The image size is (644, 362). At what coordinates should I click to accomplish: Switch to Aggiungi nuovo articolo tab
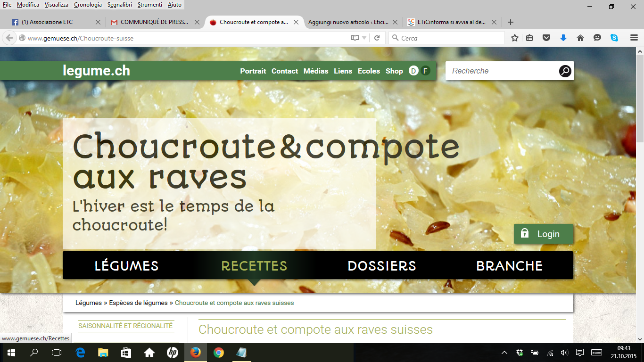pyautogui.click(x=353, y=22)
